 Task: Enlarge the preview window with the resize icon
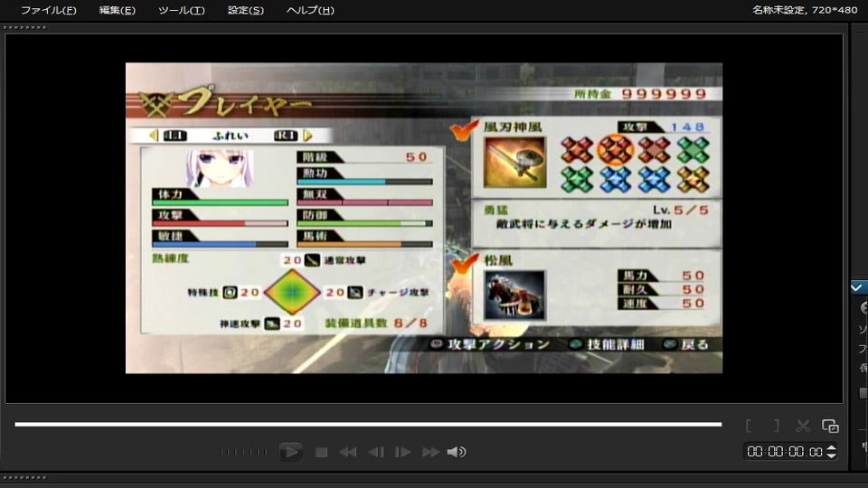pos(830,426)
